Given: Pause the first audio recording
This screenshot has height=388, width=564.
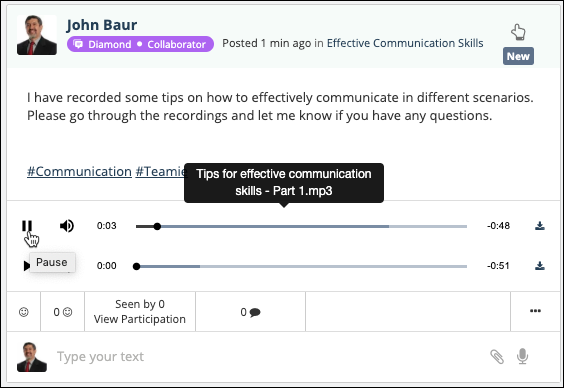Looking at the screenshot, I should pos(27,226).
